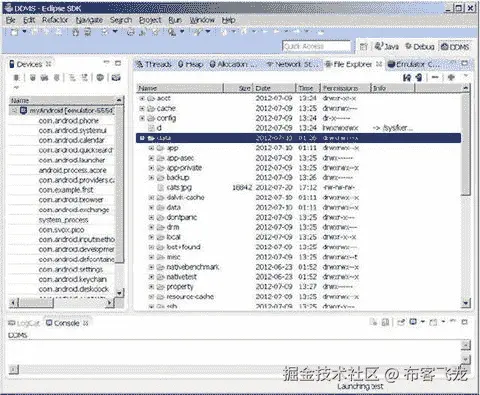Pull a file from the device
480x395 pixels.
tap(407, 78)
